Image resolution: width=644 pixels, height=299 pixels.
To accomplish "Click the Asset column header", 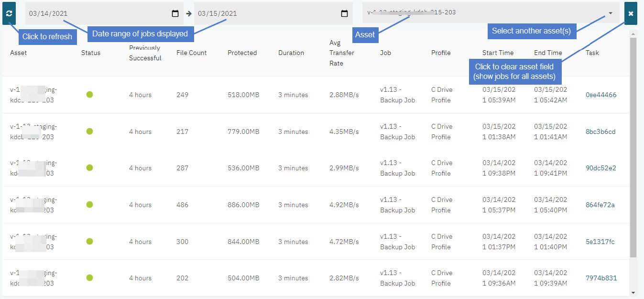I will tap(19, 53).
